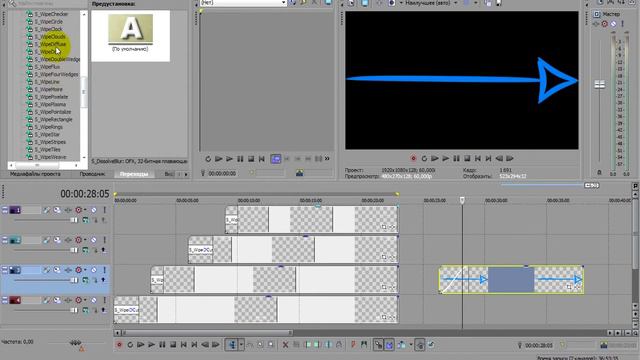Open automation settings dropdown on track 3
This screenshot has height=360, width=640.
coord(85,270)
